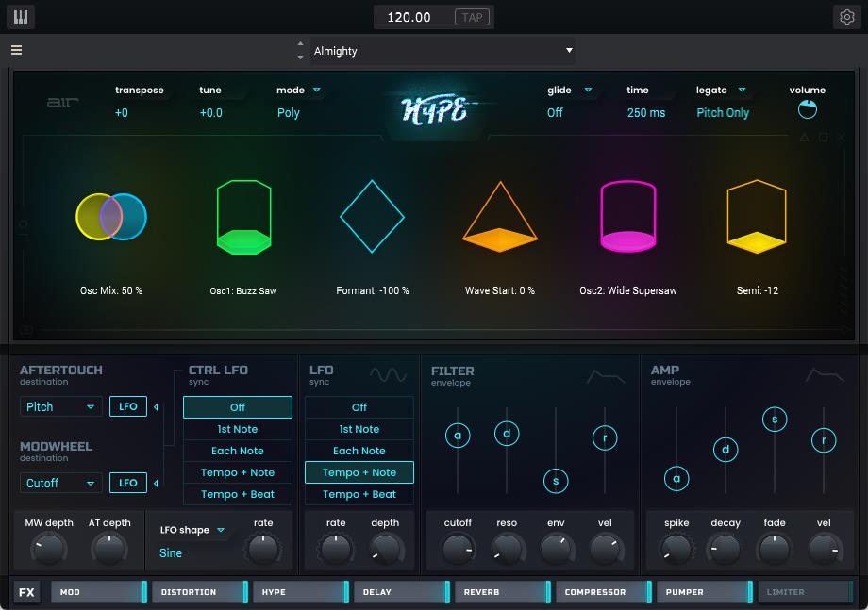
Task: Toggle the Reverb effect power indicator
Action: click(547, 592)
